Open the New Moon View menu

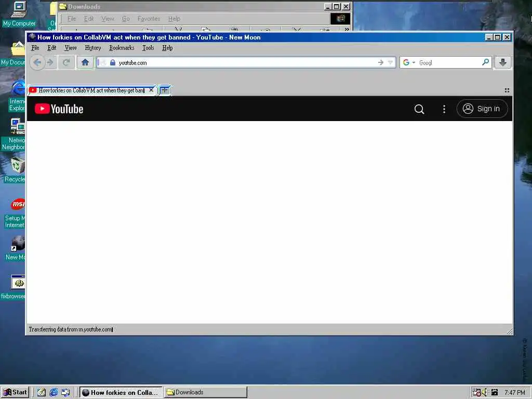click(x=71, y=48)
